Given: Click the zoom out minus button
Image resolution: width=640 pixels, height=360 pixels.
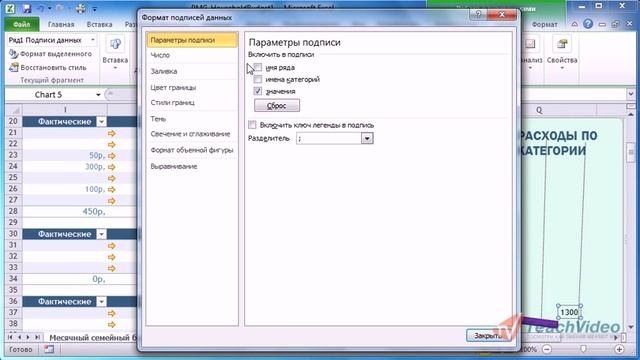Looking at the screenshot, I should (x=547, y=349).
